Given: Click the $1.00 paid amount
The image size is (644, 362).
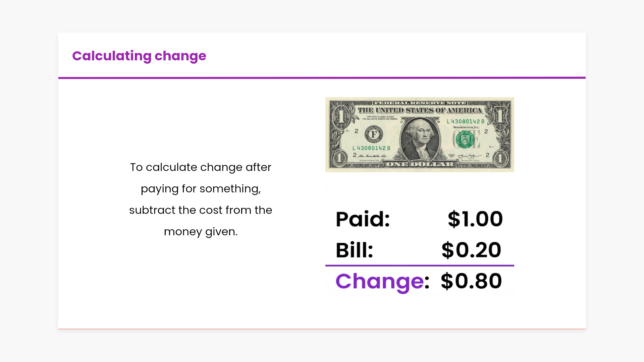Looking at the screenshot, I should tap(475, 219).
